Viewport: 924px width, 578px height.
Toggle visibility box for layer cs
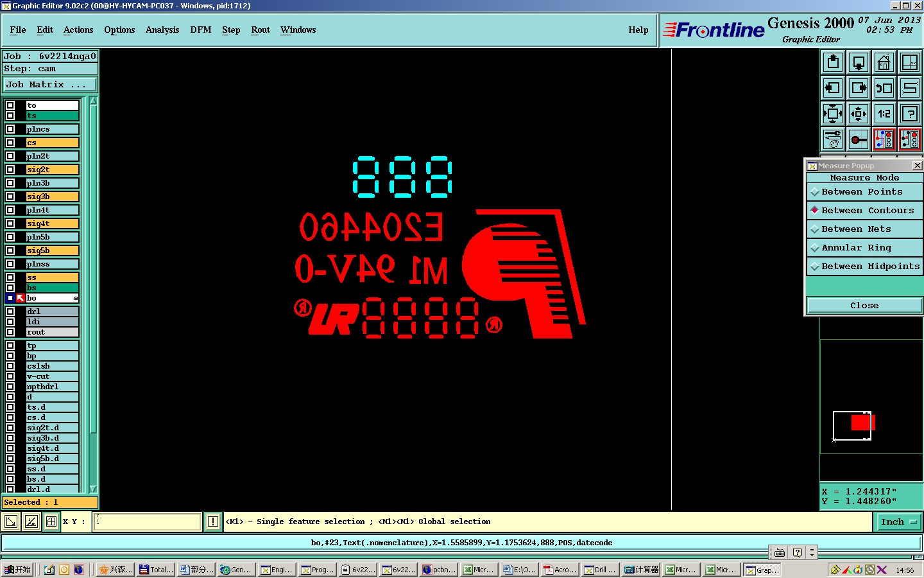10,143
